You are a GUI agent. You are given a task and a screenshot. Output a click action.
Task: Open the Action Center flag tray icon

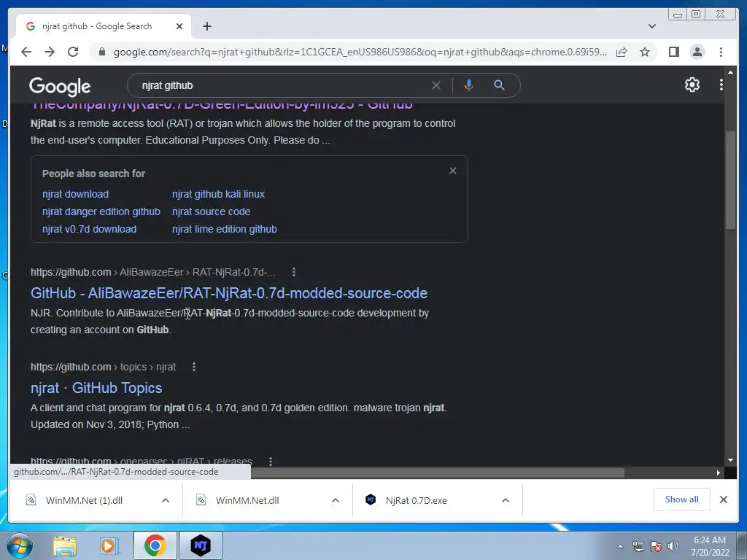coord(656,546)
